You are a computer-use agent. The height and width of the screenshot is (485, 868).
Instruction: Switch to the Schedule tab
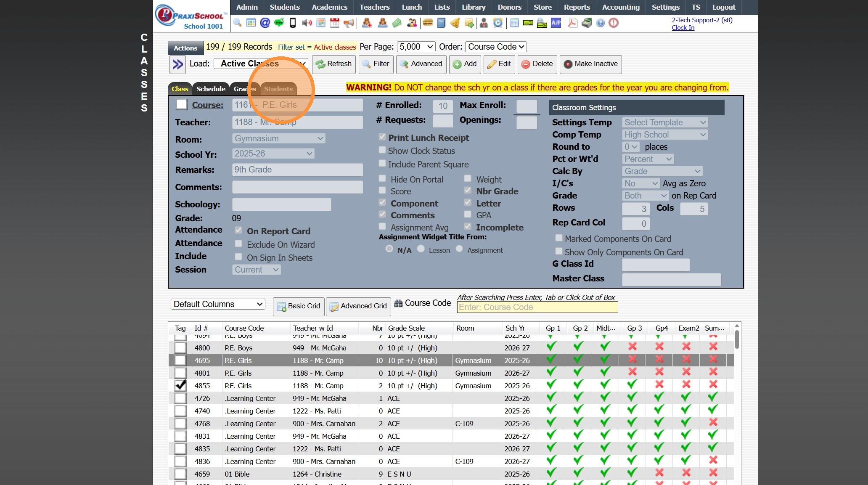pyautogui.click(x=211, y=89)
